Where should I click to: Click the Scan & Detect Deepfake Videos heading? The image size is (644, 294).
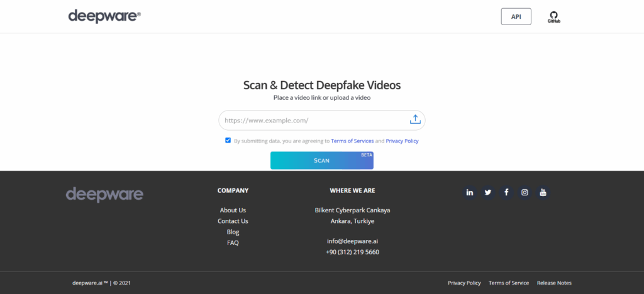click(x=322, y=85)
